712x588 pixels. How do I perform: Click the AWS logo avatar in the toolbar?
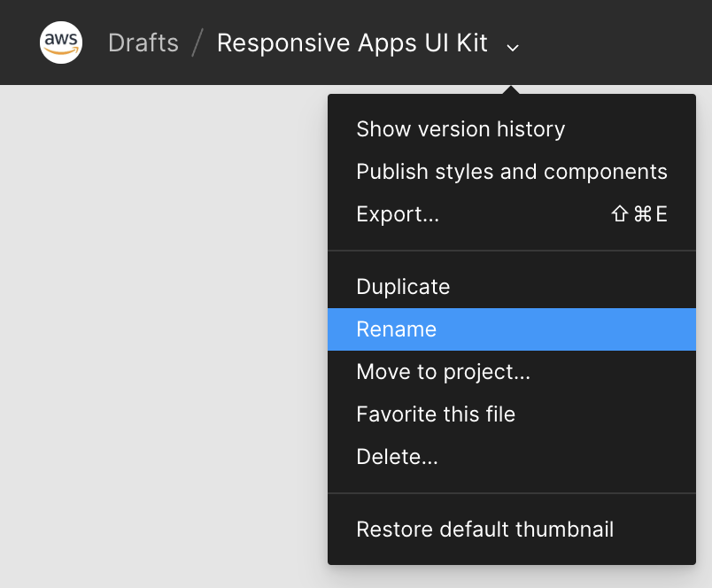59,42
